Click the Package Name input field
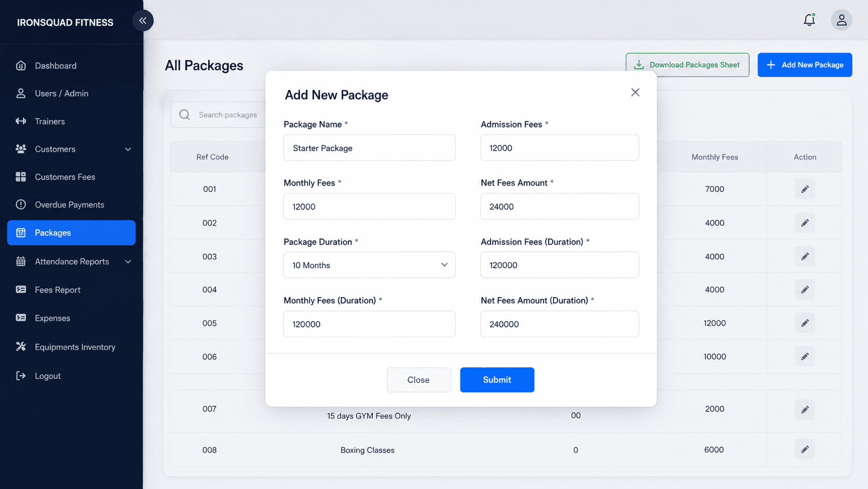Image resolution: width=868 pixels, height=489 pixels. pyautogui.click(x=369, y=148)
